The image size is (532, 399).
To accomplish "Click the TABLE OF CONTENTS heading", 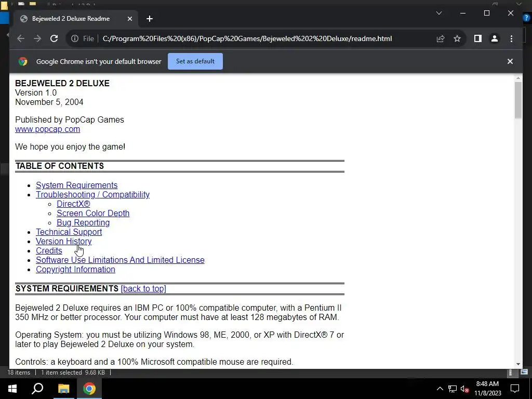I will [x=59, y=166].
